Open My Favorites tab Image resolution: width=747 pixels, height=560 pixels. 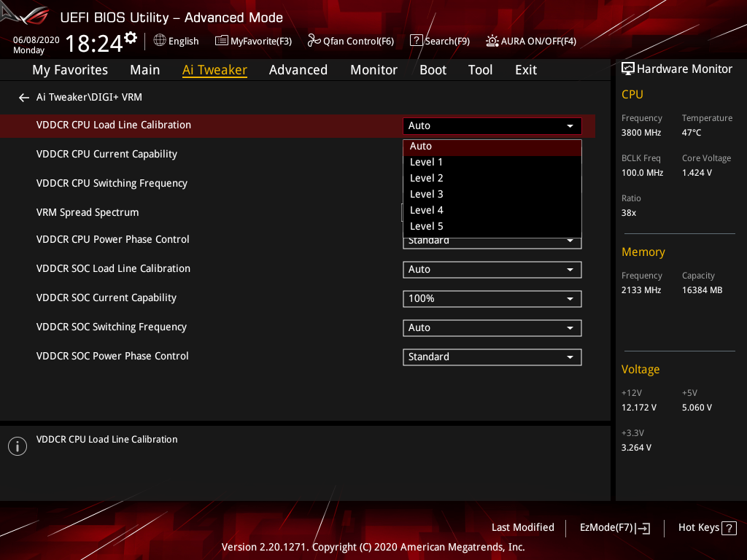tap(70, 70)
